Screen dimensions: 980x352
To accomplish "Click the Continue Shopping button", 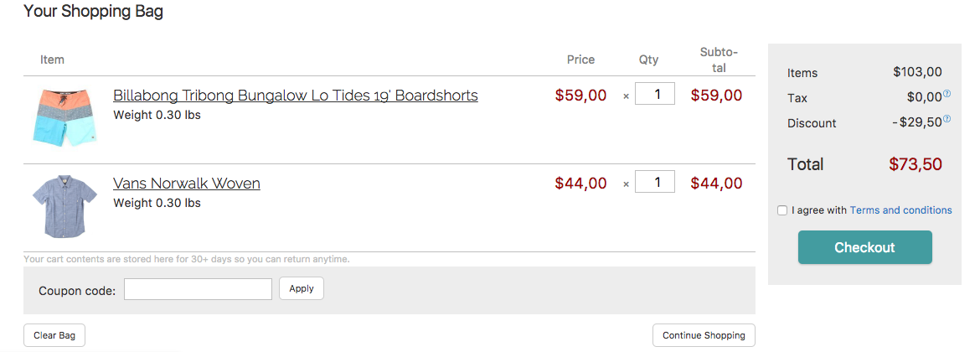I will pyautogui.click(x=704, y=335).
